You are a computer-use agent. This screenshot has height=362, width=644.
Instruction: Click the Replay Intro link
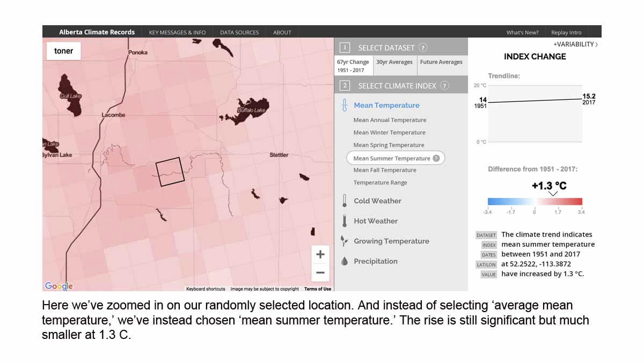(566, 32)
